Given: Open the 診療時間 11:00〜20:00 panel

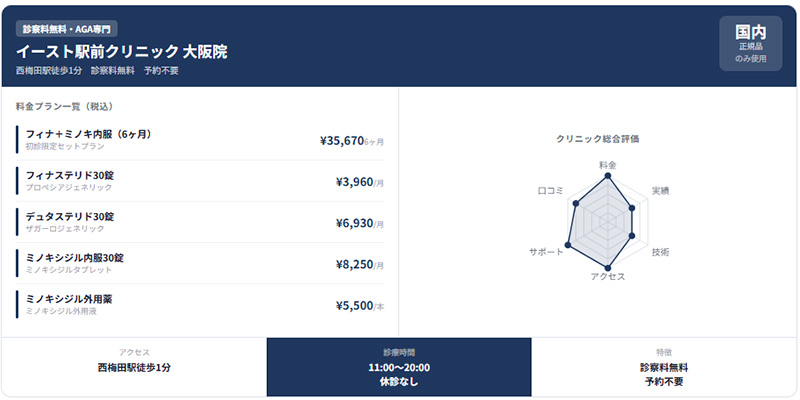Looking at the screenshot, I should click(x=398, y=367).
